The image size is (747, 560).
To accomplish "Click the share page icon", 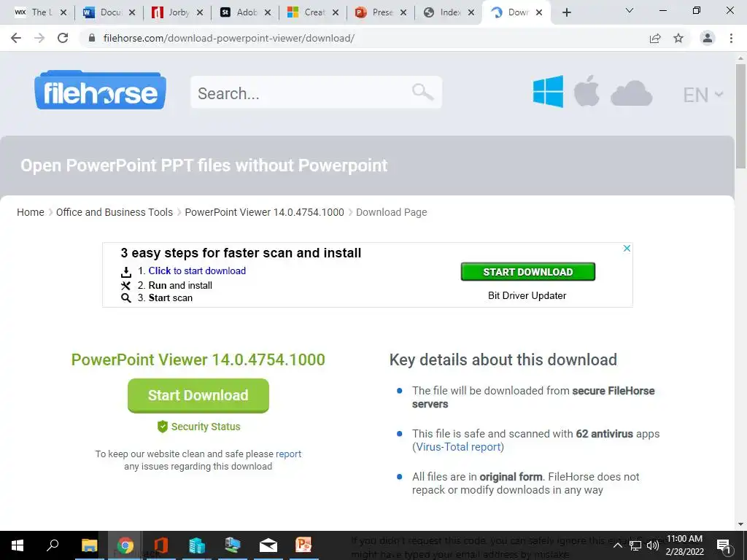I will 655,39.
